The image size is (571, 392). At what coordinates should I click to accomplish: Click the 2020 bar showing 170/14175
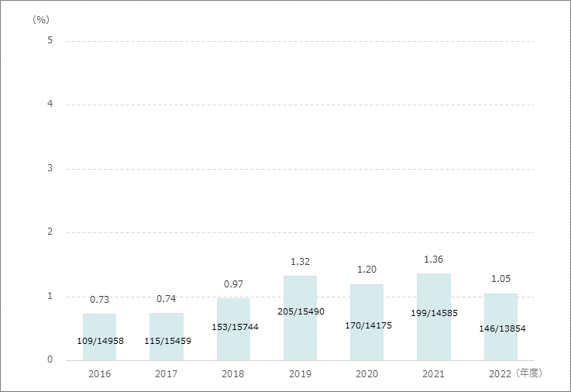[366, 322]
